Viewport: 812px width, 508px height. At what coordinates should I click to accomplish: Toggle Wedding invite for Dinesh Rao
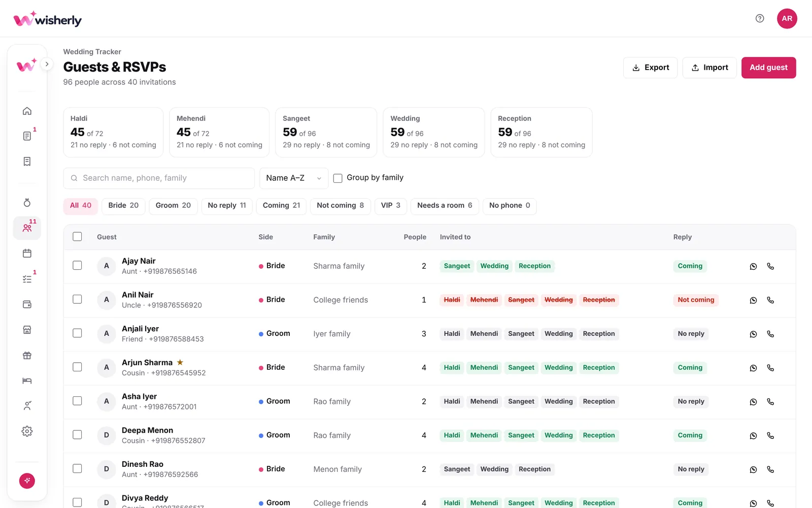coord(494,469)
